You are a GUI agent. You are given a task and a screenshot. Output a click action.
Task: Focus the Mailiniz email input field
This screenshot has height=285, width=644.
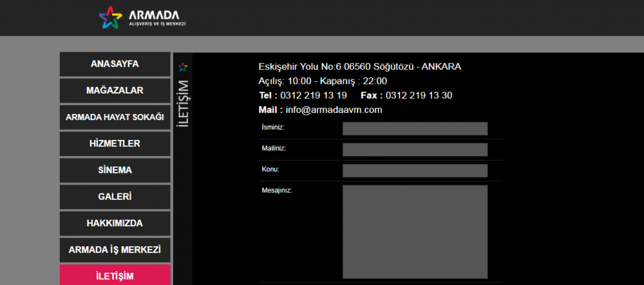click(415, 150)
